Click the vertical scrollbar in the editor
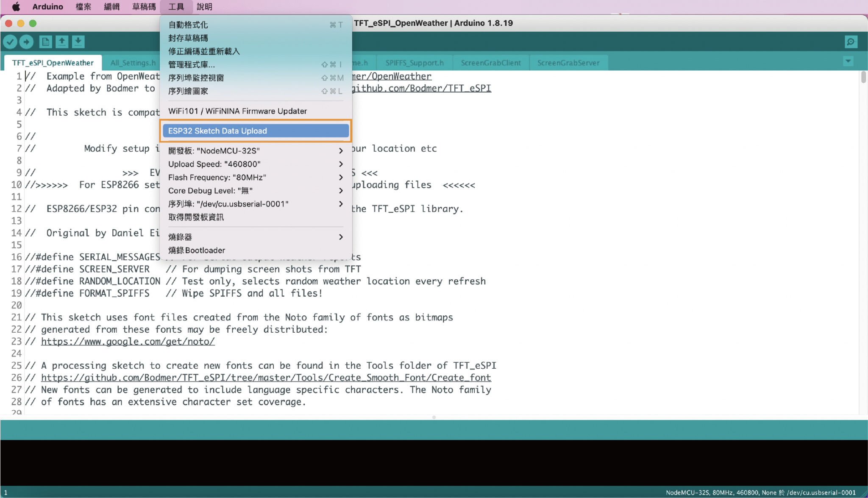Viewport: 868px width, 498px height. [x=863, y=76]
